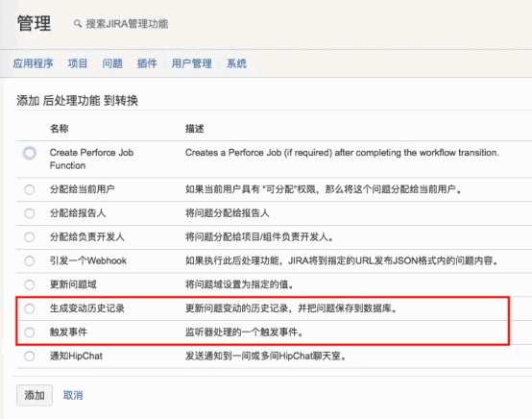Select the 分配给报告人 radio button
532x419 pixels.
coord(30,213)
